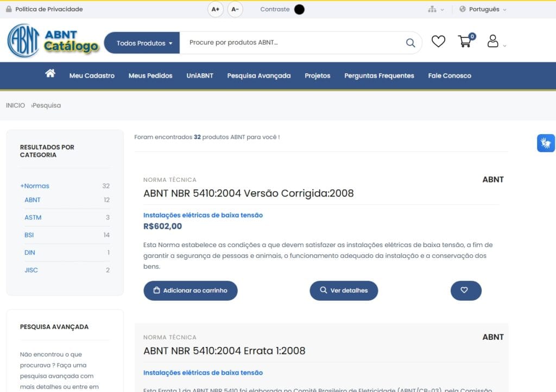556x392 pixels.
Task: Open Pesquisa Avançada menu item
Action: (x=259, y=75)
